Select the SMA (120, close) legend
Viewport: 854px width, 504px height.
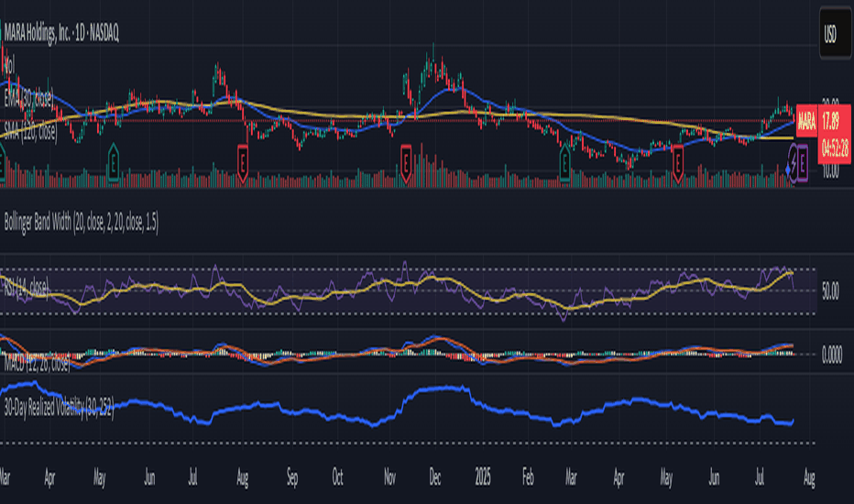[30, 131]
